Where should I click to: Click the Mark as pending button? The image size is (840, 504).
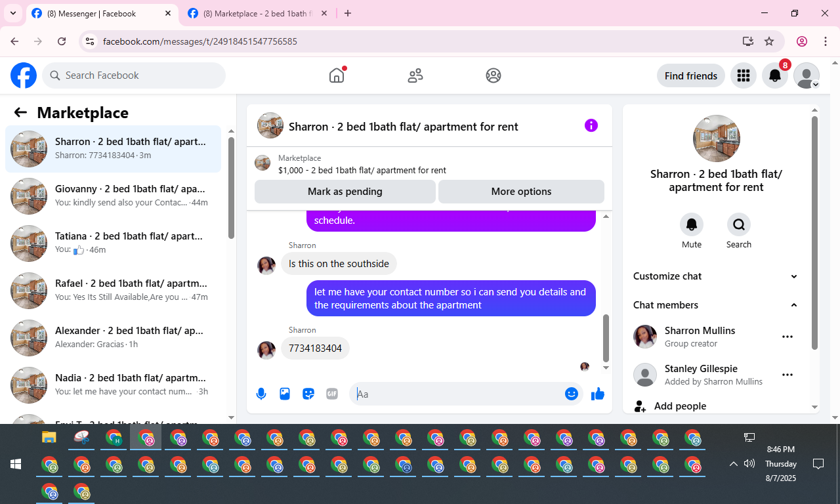[x=345, y=192]
